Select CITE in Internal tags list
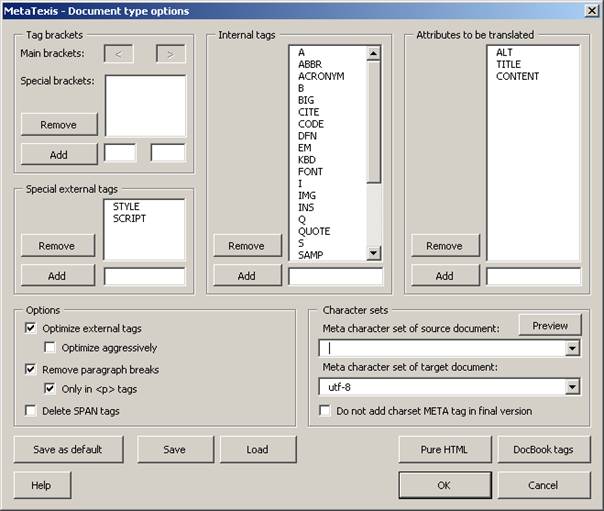Screen dimensions: 604x511 click(x=309, y=112)
